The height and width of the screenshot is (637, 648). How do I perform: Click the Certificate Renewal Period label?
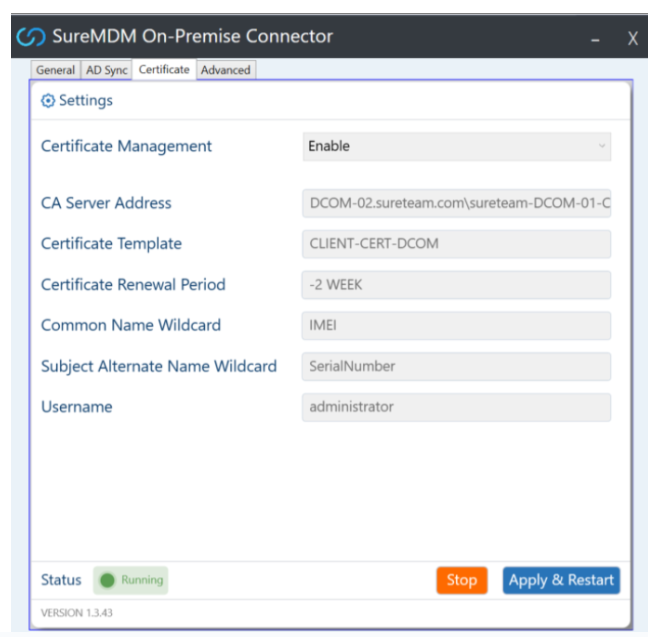point(133,285)
